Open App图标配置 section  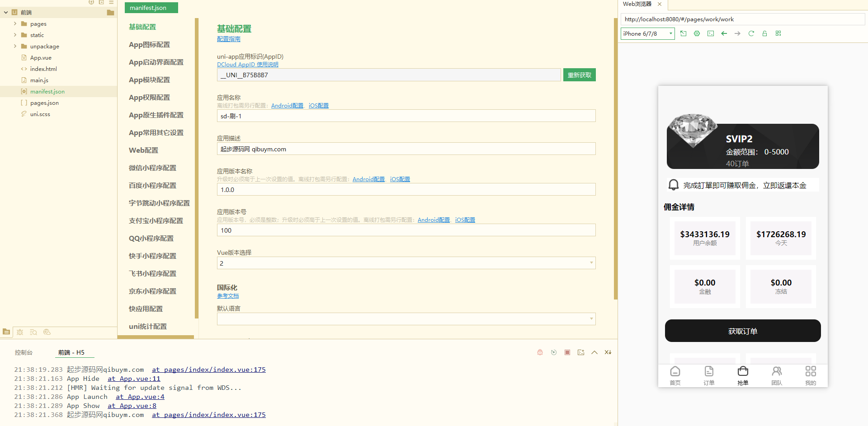point(149,44)
